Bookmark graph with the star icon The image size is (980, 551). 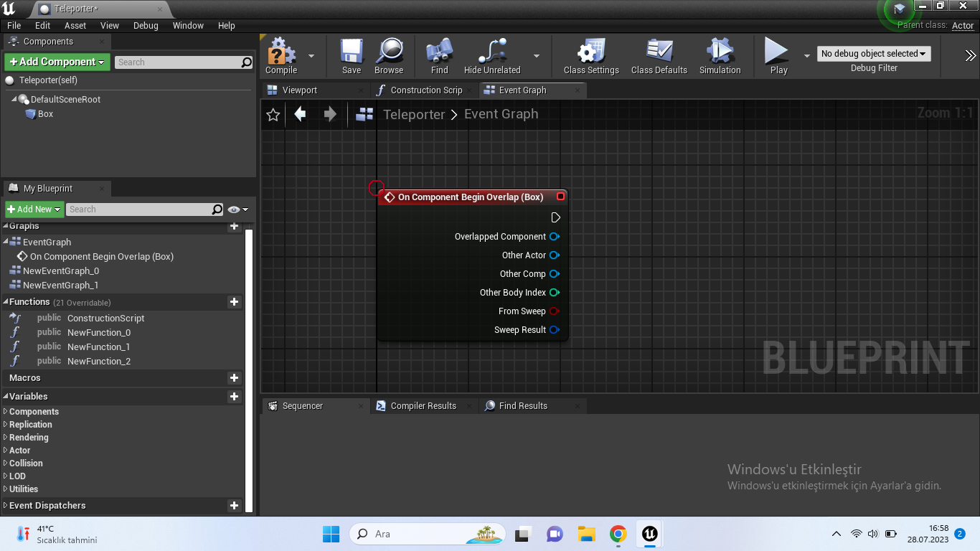click(x=273, y=114)
